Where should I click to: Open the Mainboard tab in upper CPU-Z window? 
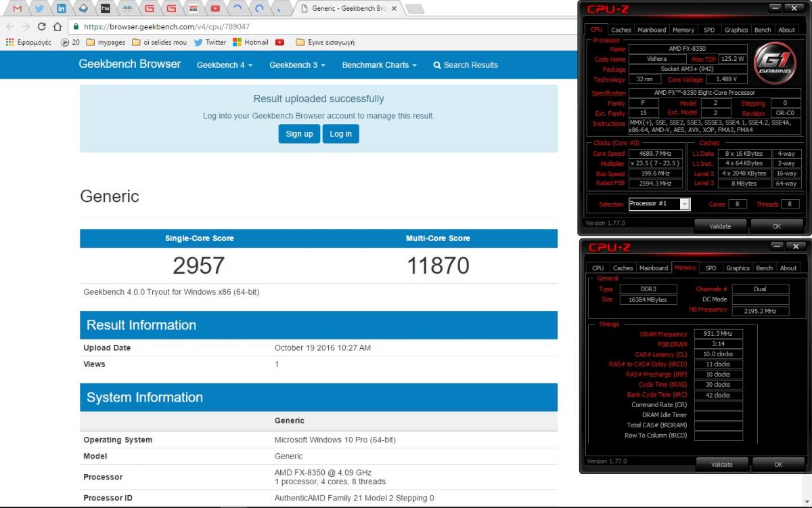click(652, 30)
